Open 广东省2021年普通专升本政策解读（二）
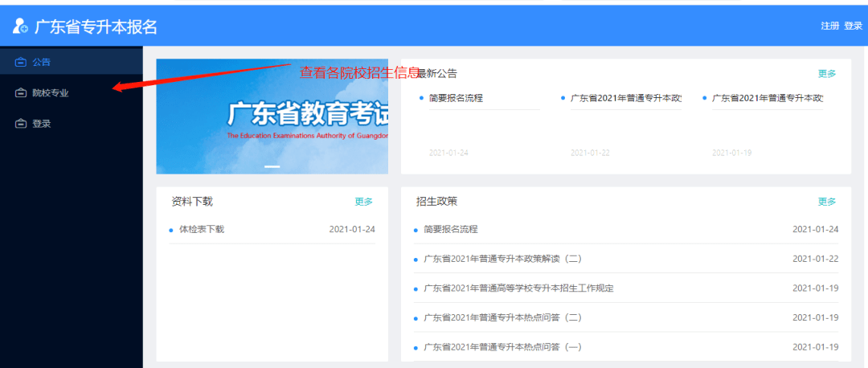Screen dimensions: 868x368 (502, 259)
